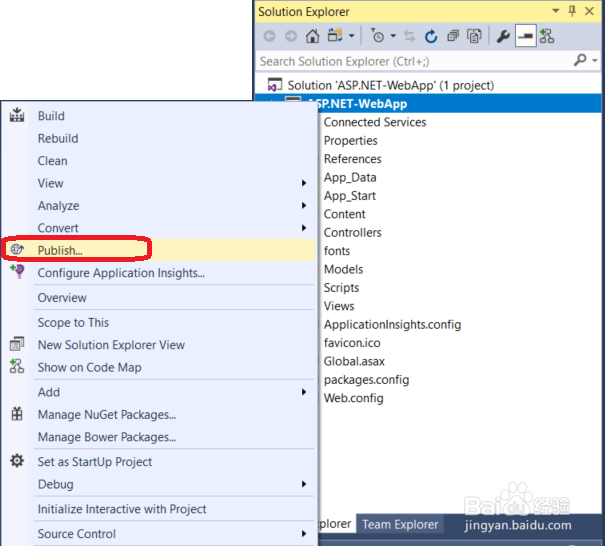Click the Manage NuGet Packages gift icon
This screenshot has width=605, height=546.
point(17,414)
